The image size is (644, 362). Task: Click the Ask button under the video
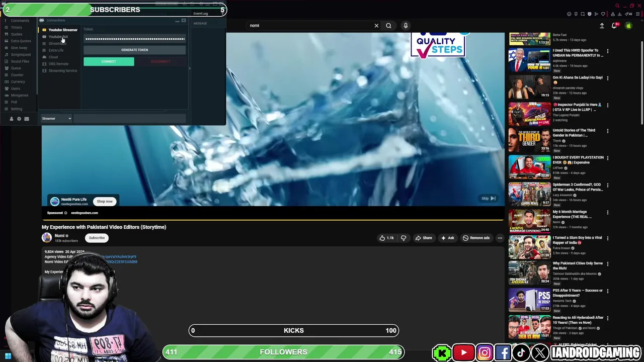click(x=447, y=238)
